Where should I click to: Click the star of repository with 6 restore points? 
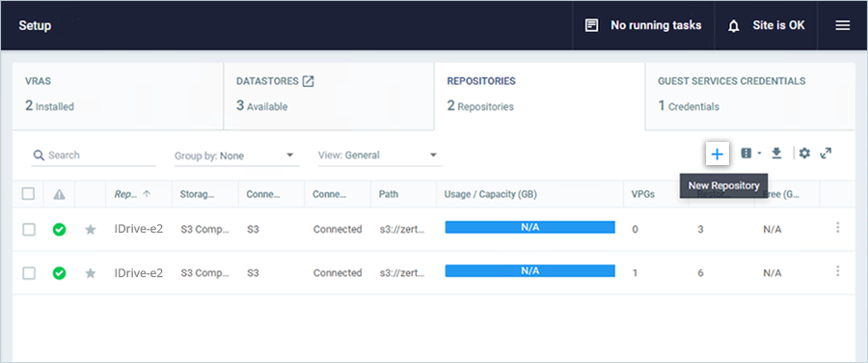click(91, 272)
